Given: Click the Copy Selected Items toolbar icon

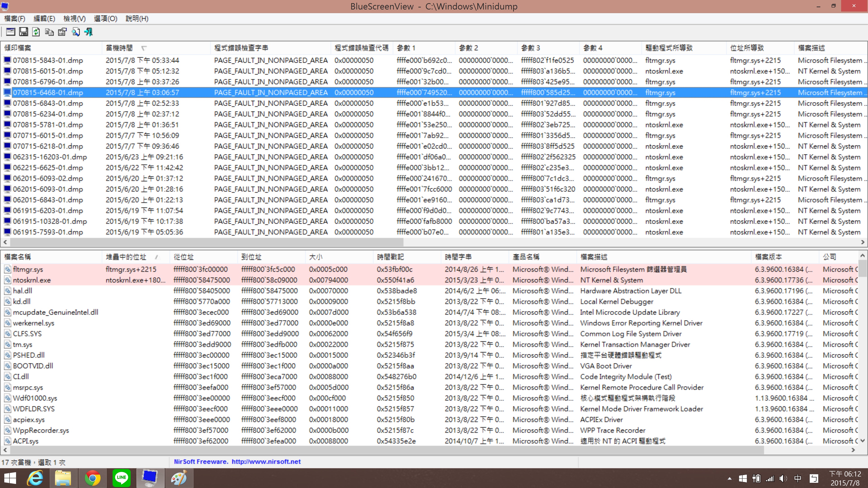Looking at the screenshot, I should point(49,32).
